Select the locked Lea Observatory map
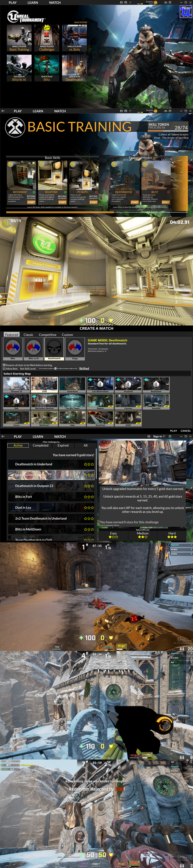The width and height of the screenshot is (193, 868). pyautogui.click(x=100, y=385)
